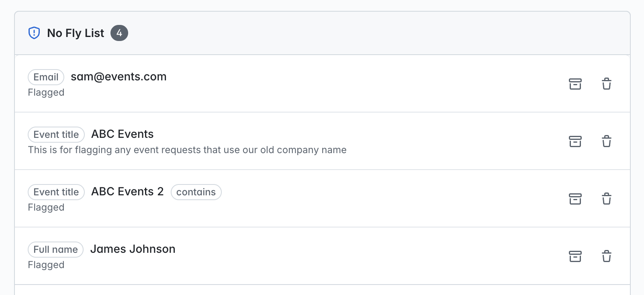Archive the ABC Events 2 entry
Image resolution: width=644 pixels, height=295 pixels.
(x=575, y=199)
